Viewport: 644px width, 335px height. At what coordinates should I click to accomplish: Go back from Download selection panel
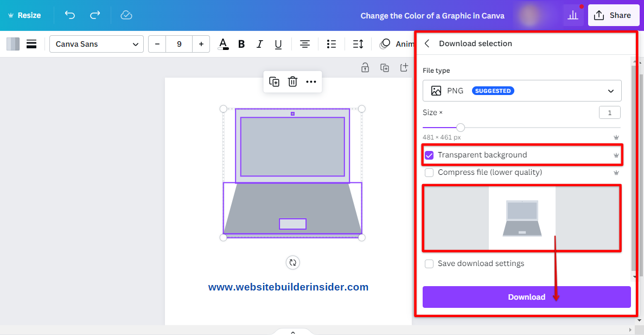427,43
